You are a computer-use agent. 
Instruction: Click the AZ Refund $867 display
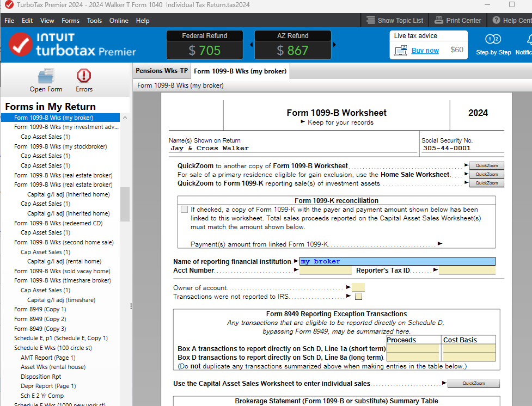click(x=293, y=45)
